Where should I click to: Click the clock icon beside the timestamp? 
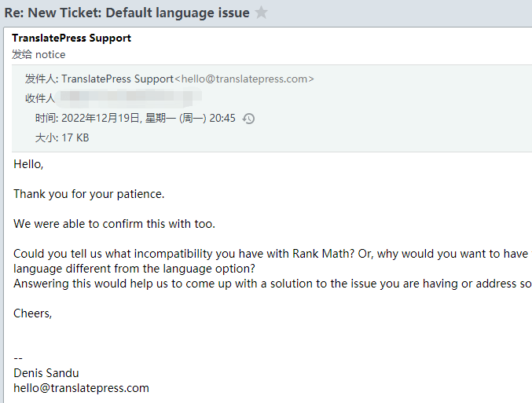point(248,119)
